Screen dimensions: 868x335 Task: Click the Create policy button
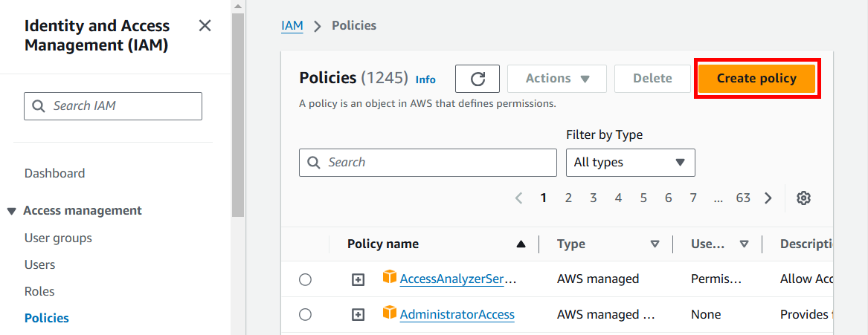tap(756, 79)
